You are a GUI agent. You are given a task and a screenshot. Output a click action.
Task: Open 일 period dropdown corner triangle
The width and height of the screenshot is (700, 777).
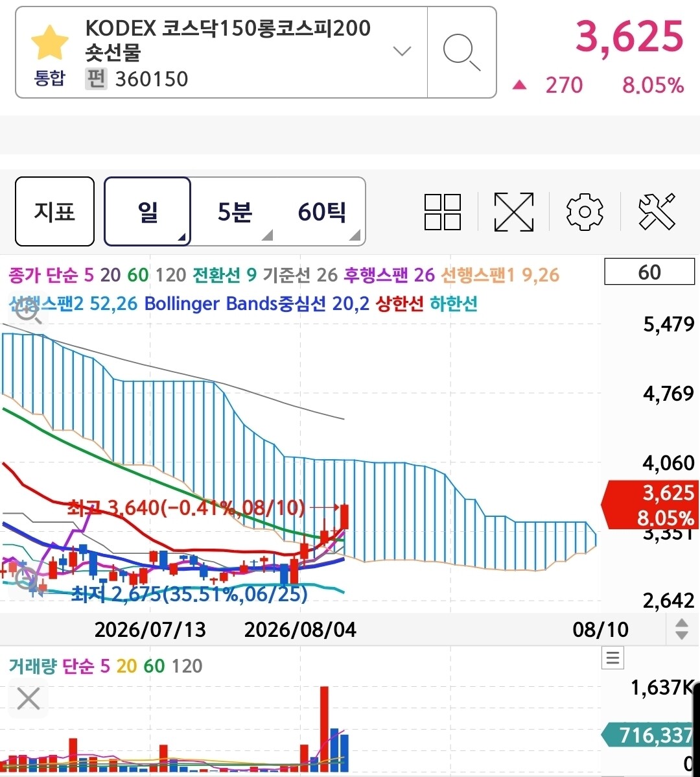click(x=181, y=237)
